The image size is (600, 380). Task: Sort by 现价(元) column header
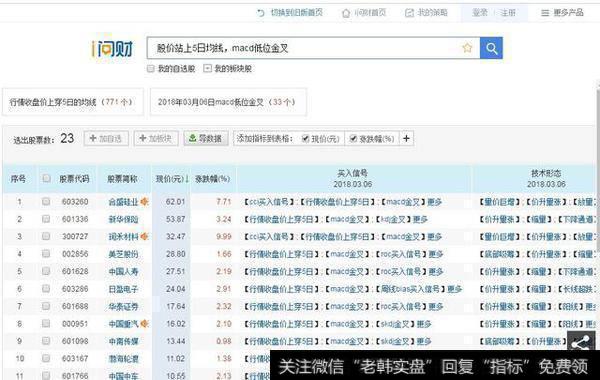click(171, 179)
